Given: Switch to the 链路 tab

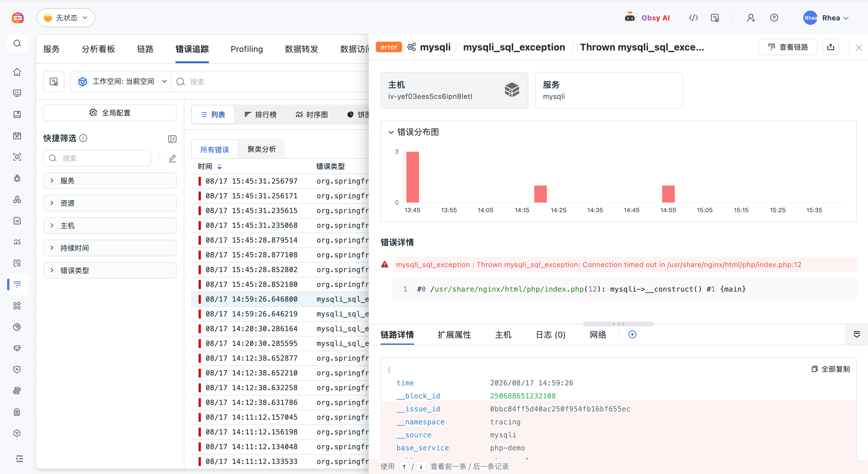Looking at the screenshot, I should click(x=145, y=49).
